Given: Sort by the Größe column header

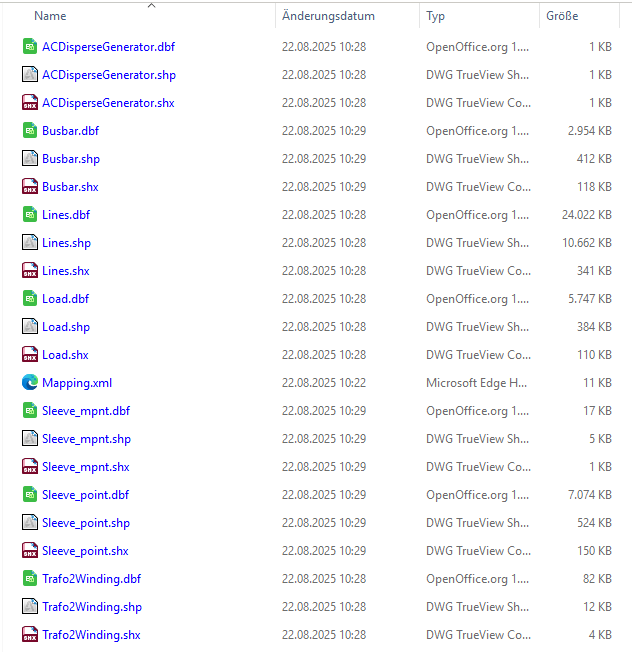Looking at the screenshot, I should 562,16.
